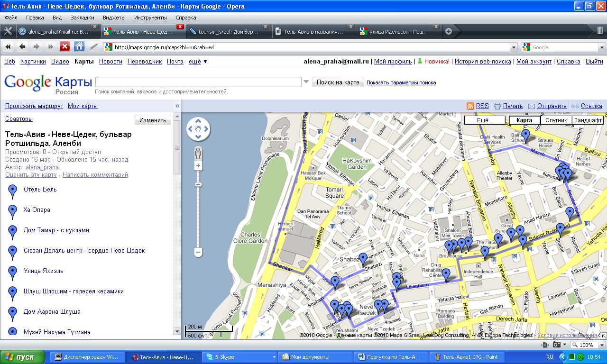Click marker icon beside Ха Опера
This screenshot has height=364, width=607.
pyautogui.click(x=13, y=212)
